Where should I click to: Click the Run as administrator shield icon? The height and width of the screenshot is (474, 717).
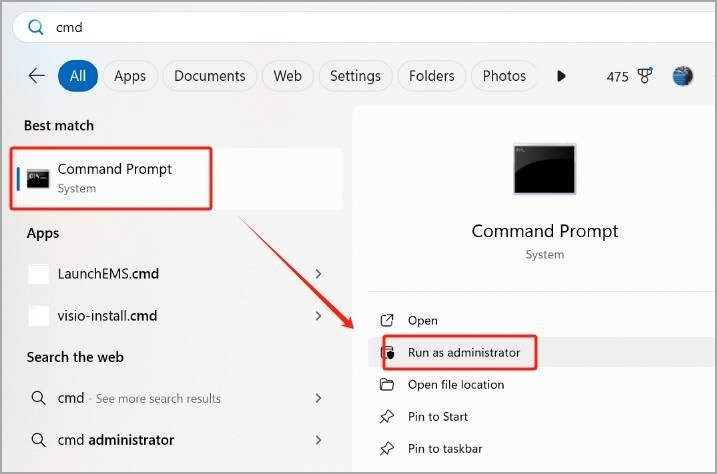387,352
